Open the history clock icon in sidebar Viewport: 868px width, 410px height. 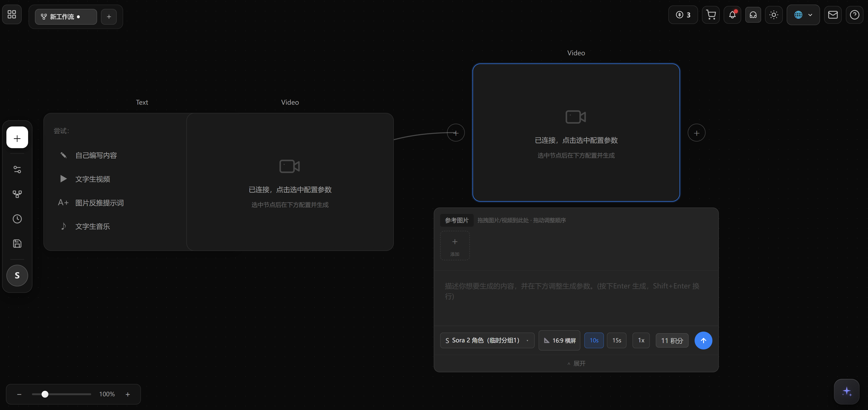(x=17, y=219)
